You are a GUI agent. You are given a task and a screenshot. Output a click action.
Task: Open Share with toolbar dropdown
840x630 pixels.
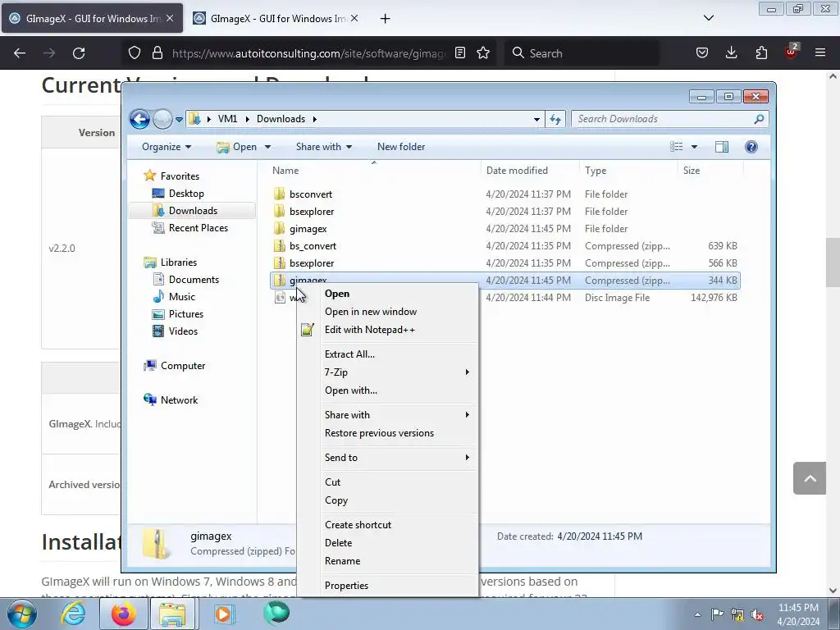(323, 147)
